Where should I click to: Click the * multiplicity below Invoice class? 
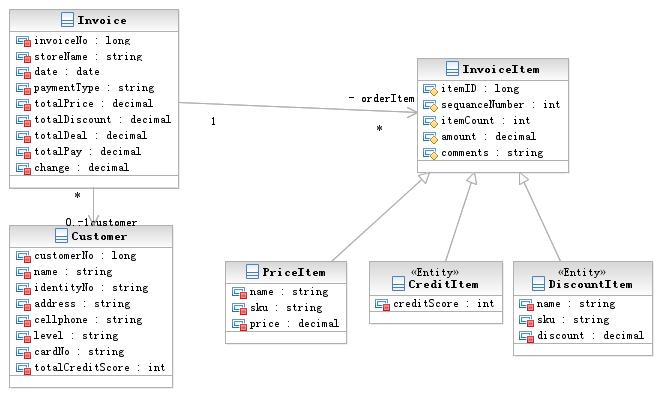pos(77,195)
